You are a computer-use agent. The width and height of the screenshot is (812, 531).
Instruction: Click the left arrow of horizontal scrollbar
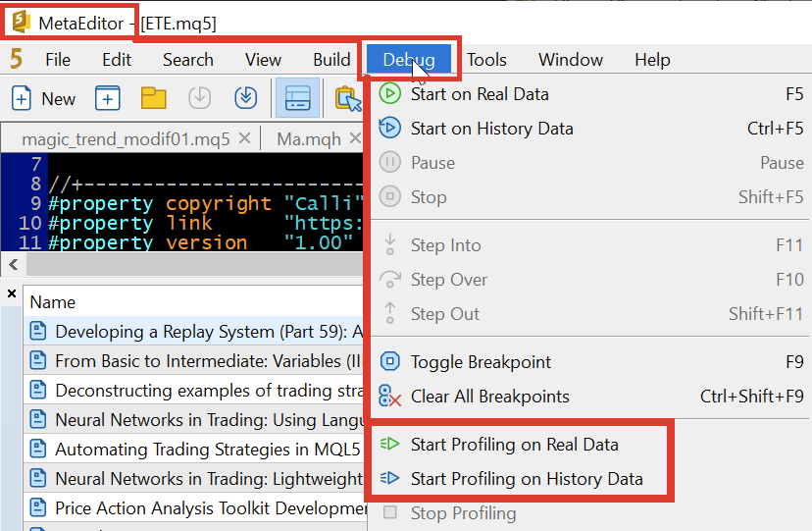pos(14,264)
